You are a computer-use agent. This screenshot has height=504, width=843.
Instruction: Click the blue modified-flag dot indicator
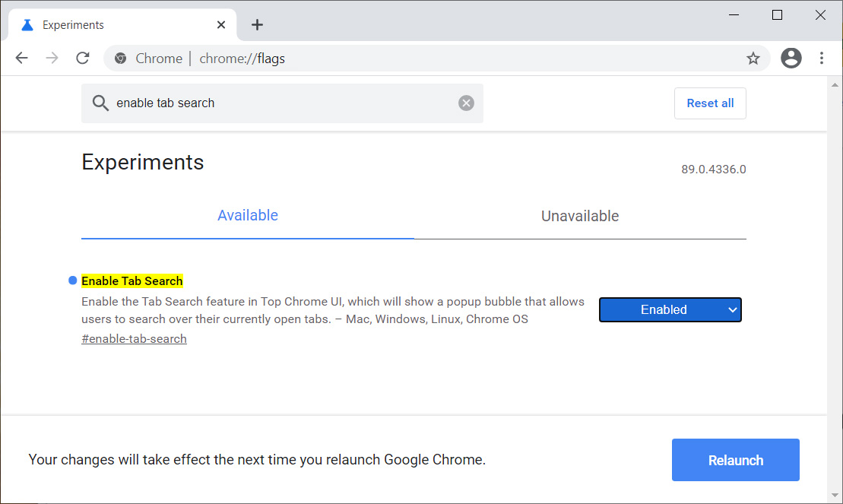coord(72,281)
